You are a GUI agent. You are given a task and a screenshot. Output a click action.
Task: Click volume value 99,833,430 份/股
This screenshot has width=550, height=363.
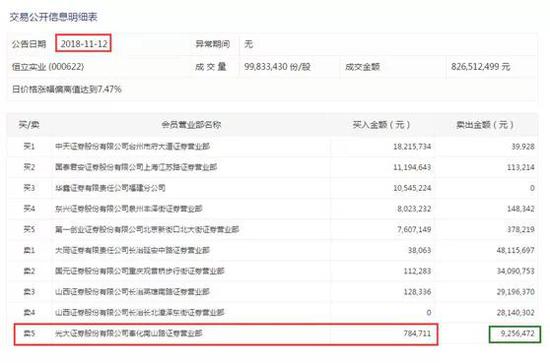tap(277, 67)
